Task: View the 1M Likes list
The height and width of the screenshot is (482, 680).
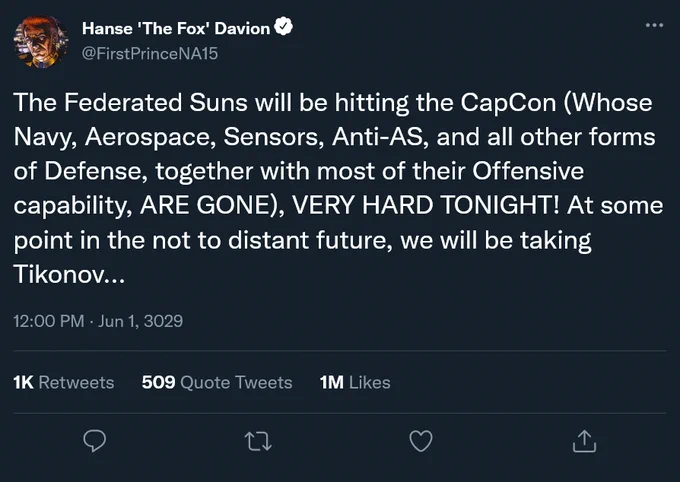Action: [x=355, y=382]
